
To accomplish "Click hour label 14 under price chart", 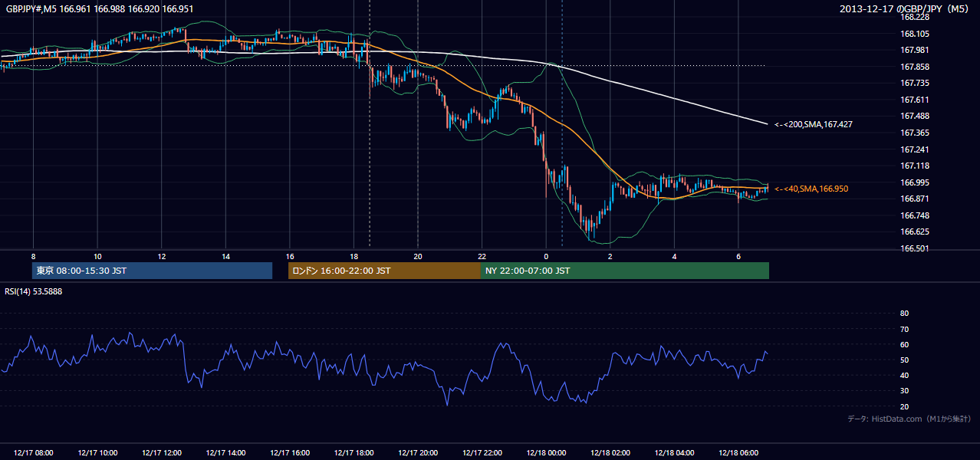I will [x=225, y=256].
